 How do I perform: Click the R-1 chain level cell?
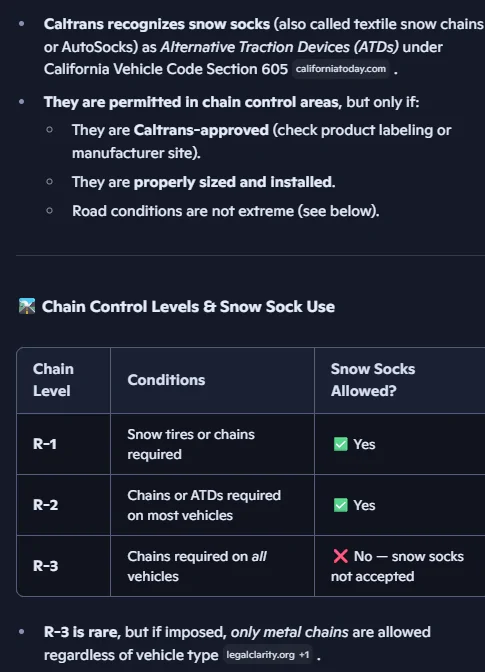pos(63,444)
